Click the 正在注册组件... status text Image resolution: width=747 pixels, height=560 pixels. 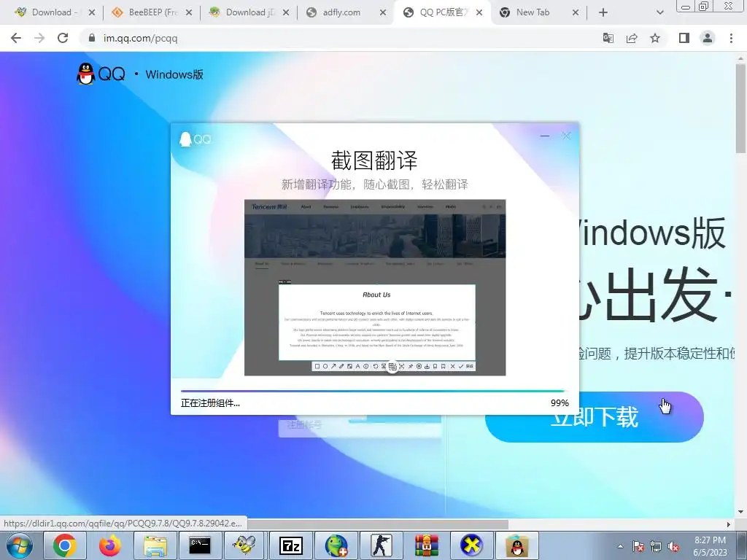point(210,402)
